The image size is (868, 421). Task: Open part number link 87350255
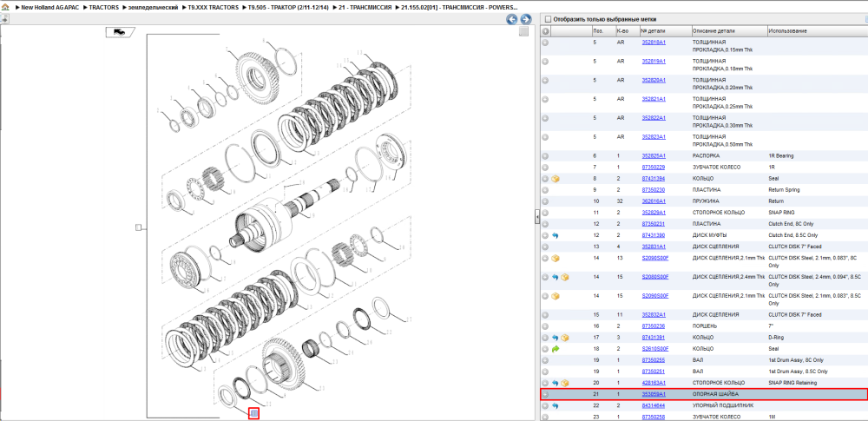coord(654,360)
